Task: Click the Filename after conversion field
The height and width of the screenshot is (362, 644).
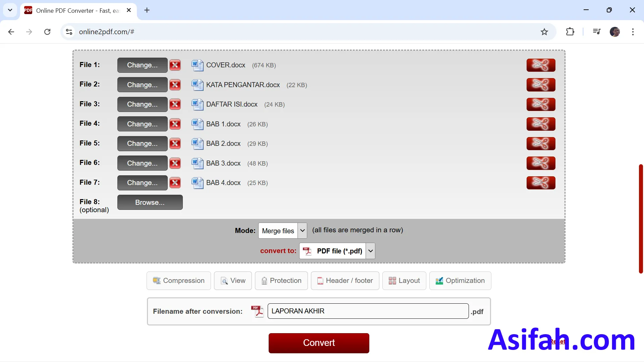Action: (x=368, y=311)
